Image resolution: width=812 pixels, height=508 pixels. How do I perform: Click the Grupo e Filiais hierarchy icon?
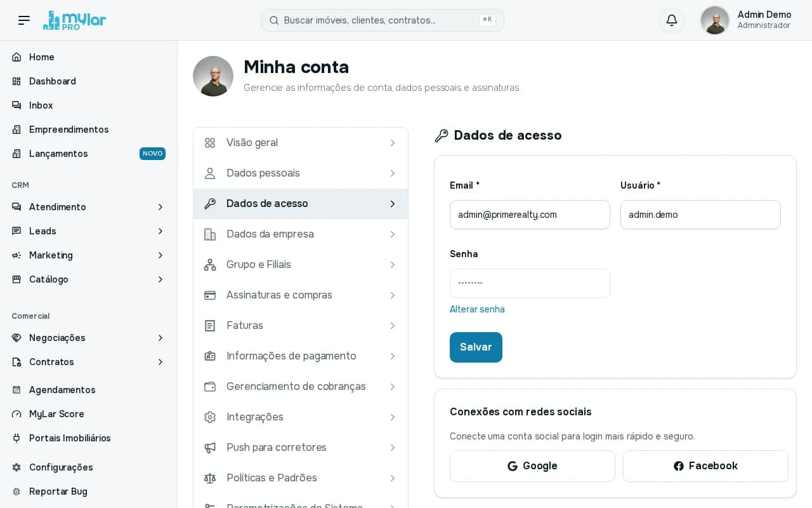[210, 265]
